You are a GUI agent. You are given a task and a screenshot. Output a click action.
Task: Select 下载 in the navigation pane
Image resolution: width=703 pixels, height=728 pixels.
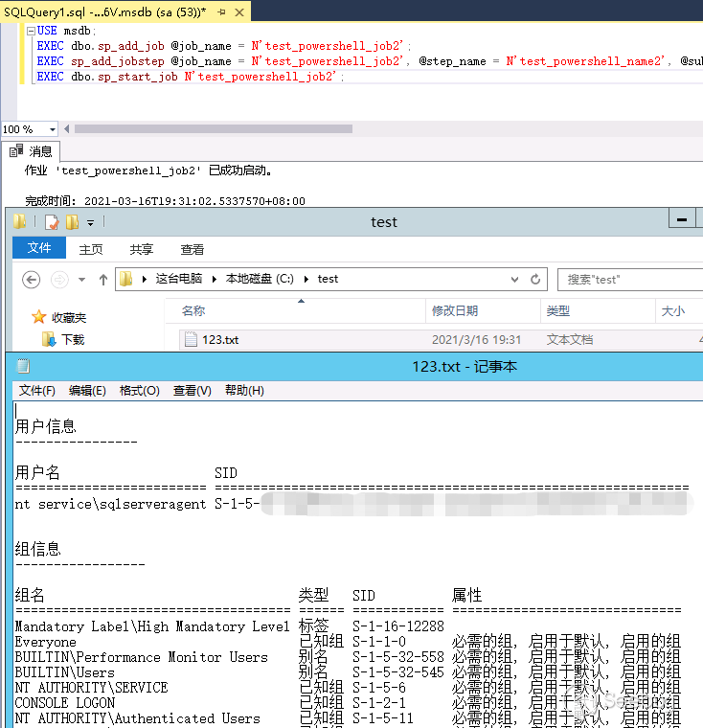point(74,340)
